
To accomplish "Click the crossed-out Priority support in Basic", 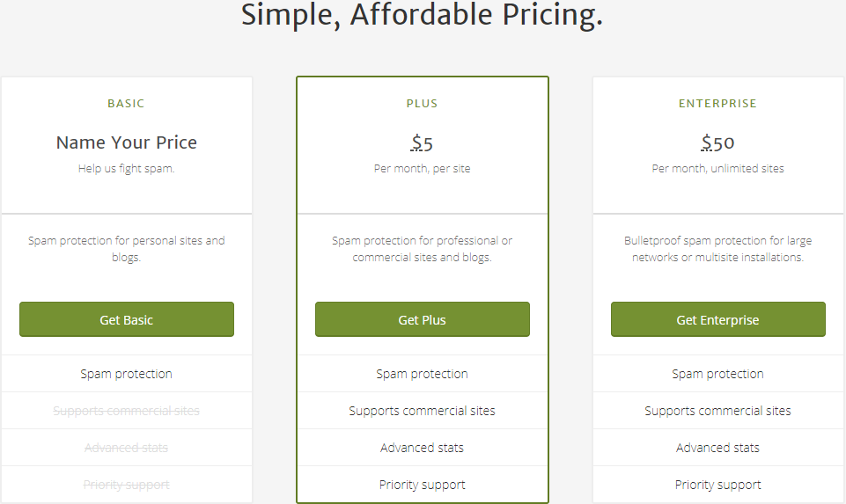I will (126, 485).
